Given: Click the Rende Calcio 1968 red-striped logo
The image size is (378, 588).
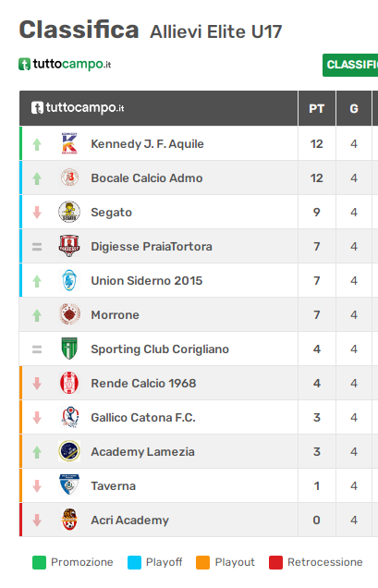Looking at the screenshot, I should click(x=69, y=383).
